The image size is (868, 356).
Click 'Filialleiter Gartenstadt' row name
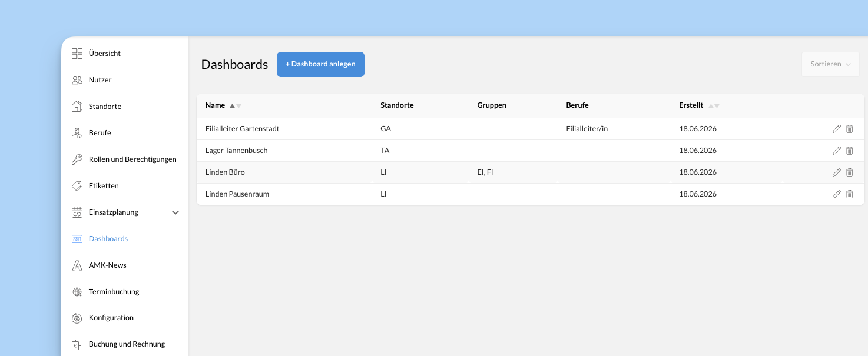pos(242,129)
